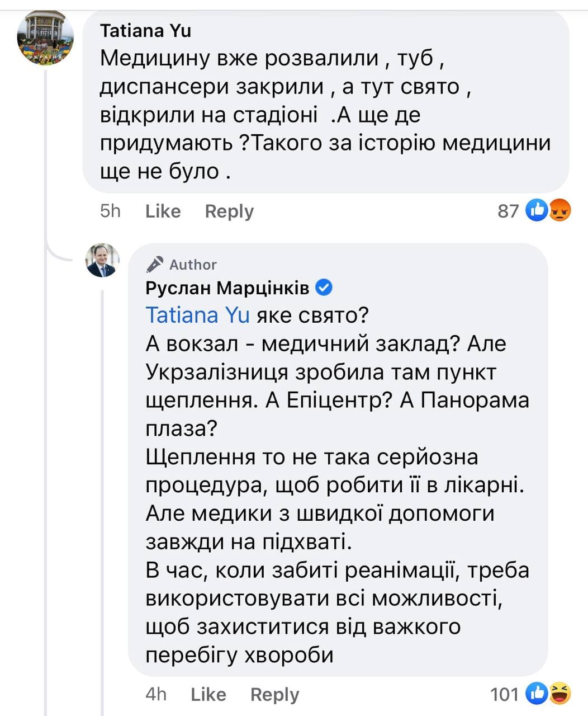Screen dimensions: 588x716
Task: Open the 4h reply timestamp
Action: click(x=156, y=694)
